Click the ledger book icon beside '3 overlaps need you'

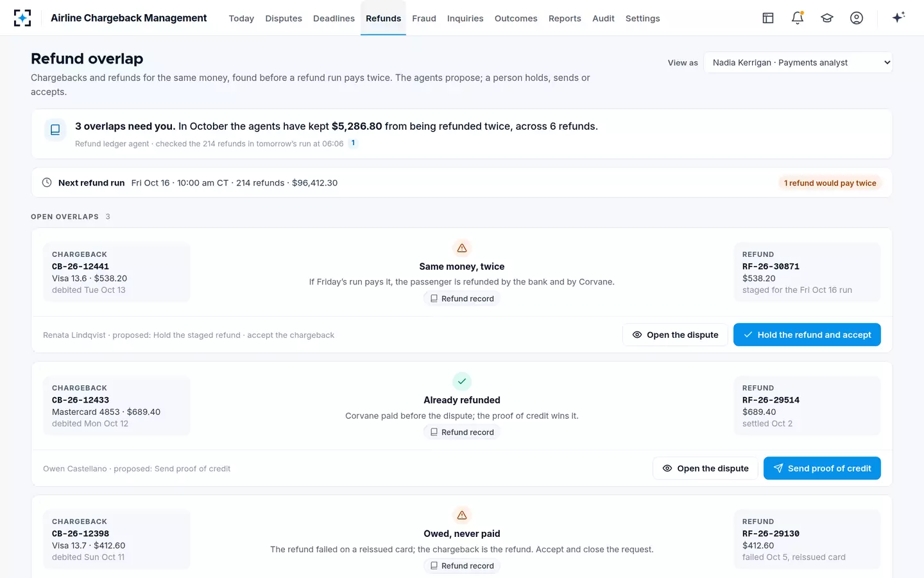click(x=55, y=130)
